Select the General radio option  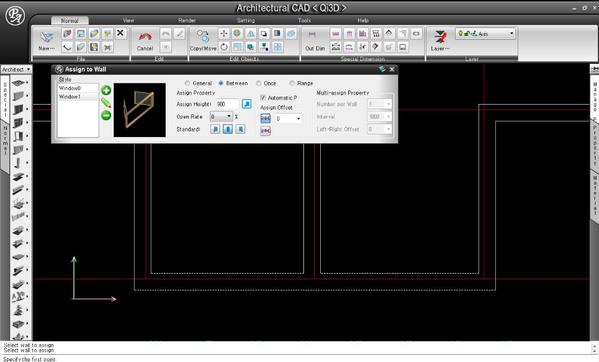click(187, 83)
